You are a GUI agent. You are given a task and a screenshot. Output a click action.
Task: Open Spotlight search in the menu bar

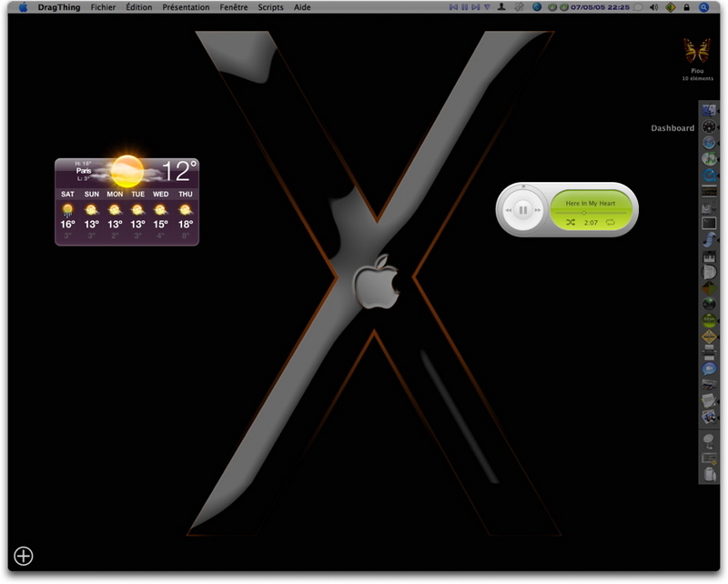pyautogui.click(x=703, y=7)
